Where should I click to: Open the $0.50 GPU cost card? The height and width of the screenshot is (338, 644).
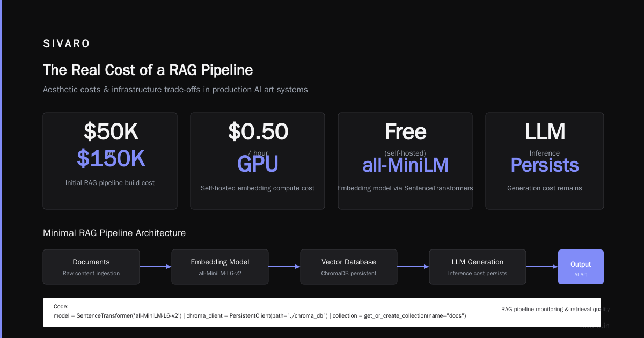tap(258, 161)
